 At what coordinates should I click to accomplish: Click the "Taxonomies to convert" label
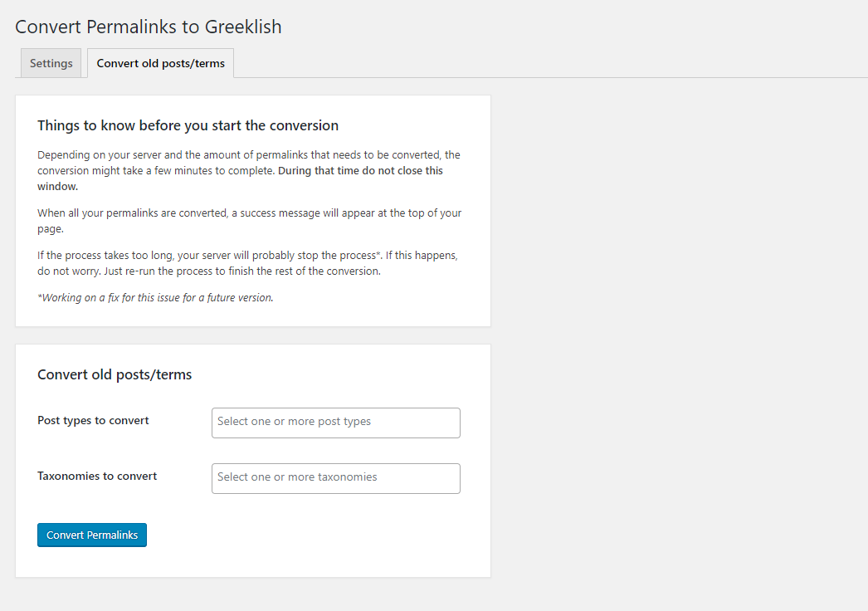click(97, 476)
